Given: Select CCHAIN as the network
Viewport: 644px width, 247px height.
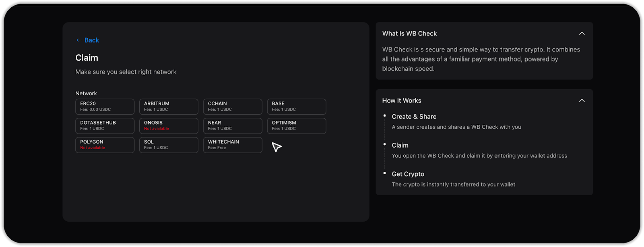Looking at the screenshot, I should pos(233,107).
